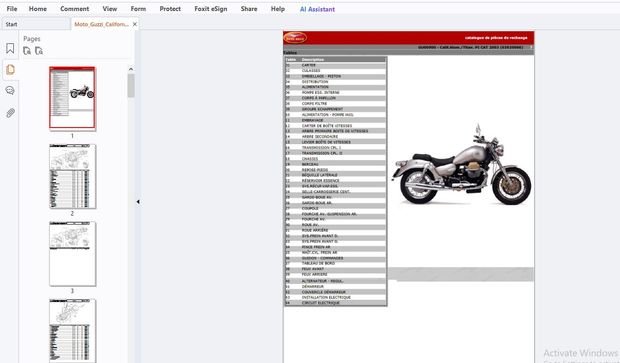Select the page 4 thumbnail
620x363 pixels.
coord(72,330)
